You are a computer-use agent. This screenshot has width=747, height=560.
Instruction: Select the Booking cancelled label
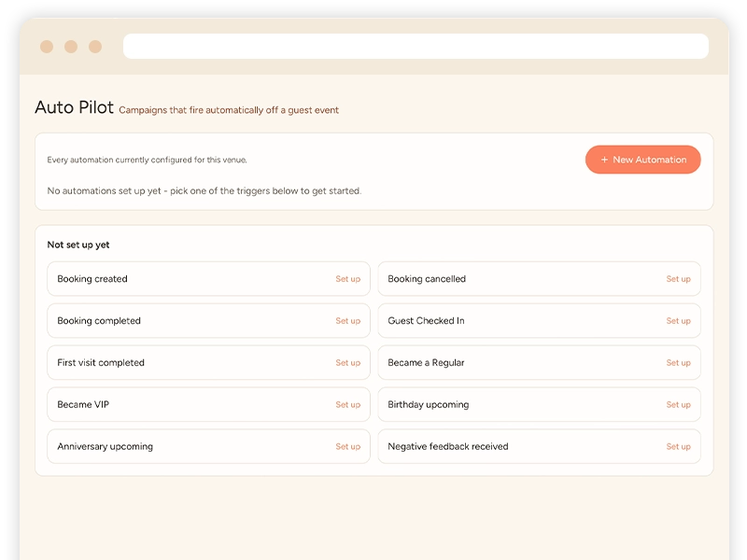[x=427, y=279]
